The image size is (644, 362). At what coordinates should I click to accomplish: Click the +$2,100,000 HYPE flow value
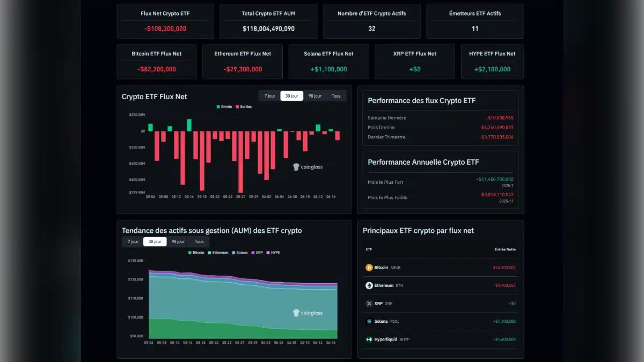(x=492, y=69)
